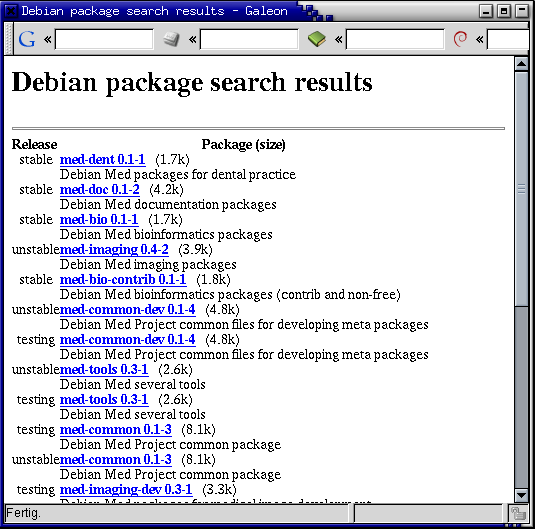Click the grey dictionary smart-bookmark icon
The height and width of the screenshot is (529, 535).
[x=171, y=39]
